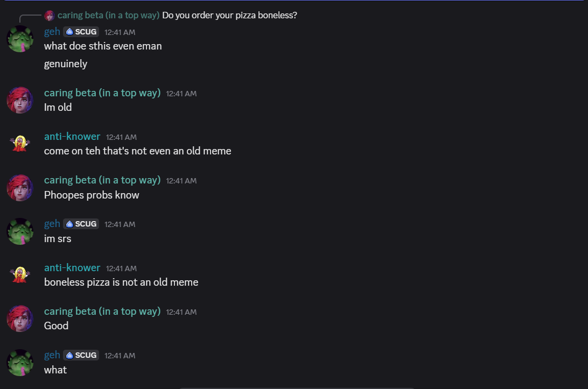Click geh's avatar beside the final "what" message
This screenshot has height=389, width=588.
[20, 363]
